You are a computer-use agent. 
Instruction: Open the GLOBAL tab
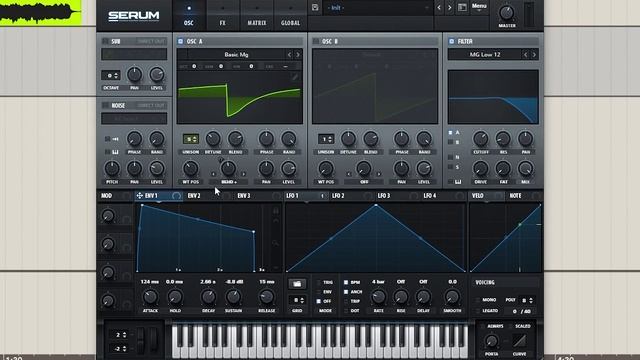click(x=291, y=16)
